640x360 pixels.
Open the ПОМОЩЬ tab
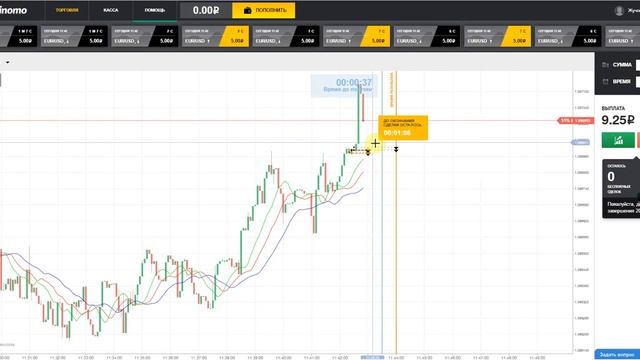pyautogui.click(x=155, y=10)
